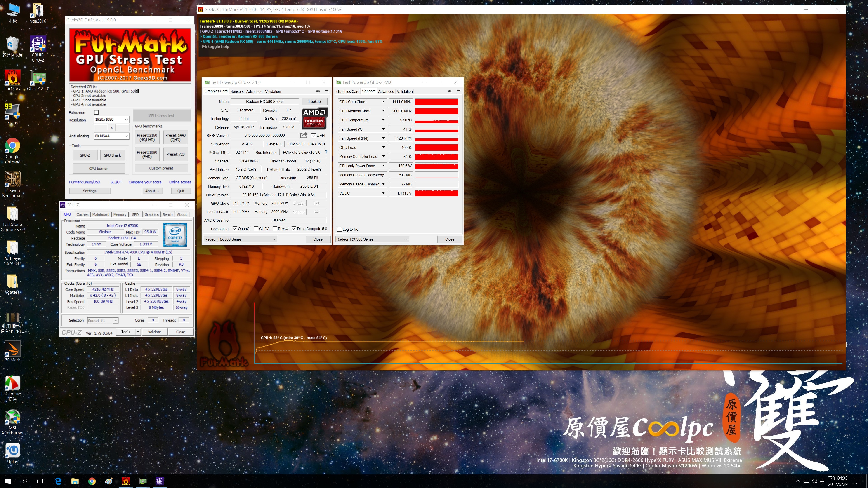868x488 pixels.
Task: Click custom resolution width input field
Action: click(x=101, y=128)
